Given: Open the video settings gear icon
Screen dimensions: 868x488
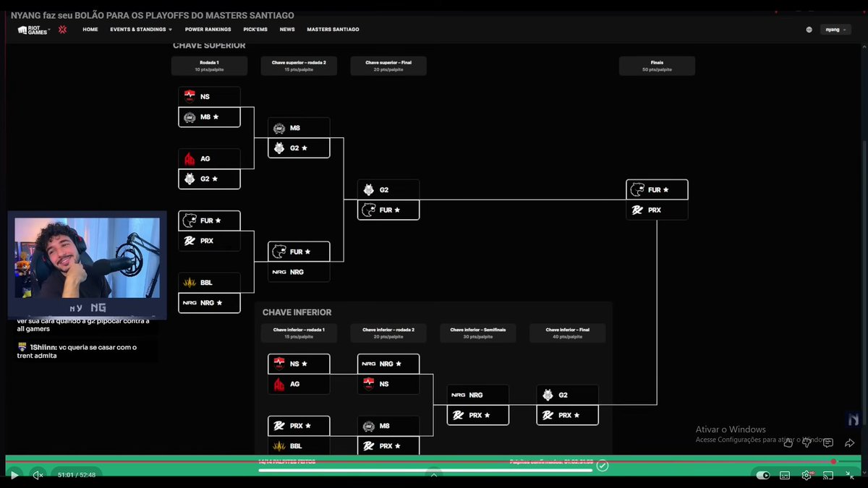Looking at the screenshot, I should 807,475.
